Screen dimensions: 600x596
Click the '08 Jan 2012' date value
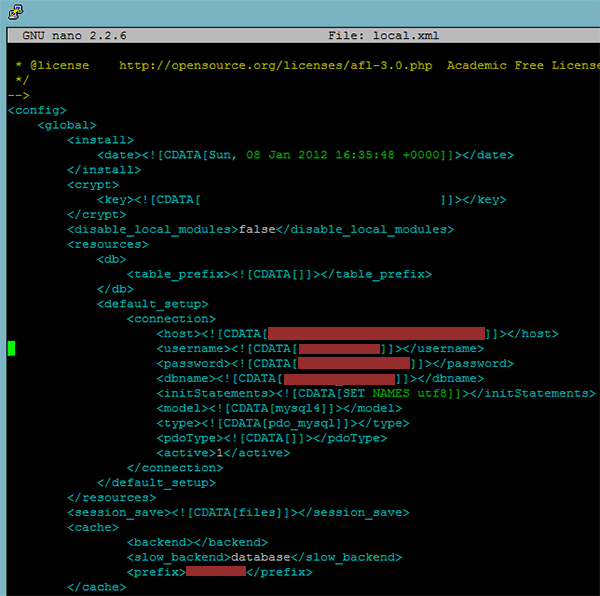tap(287, 155)
